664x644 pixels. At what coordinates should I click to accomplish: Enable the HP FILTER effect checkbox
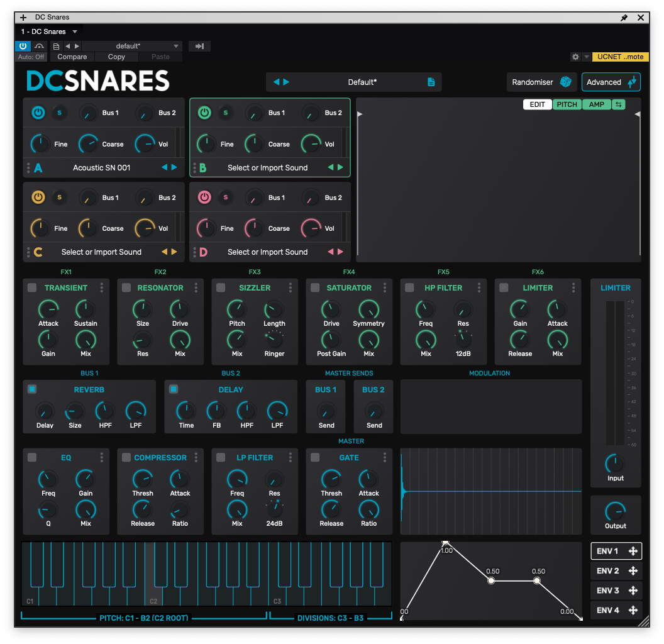[409, 287]
